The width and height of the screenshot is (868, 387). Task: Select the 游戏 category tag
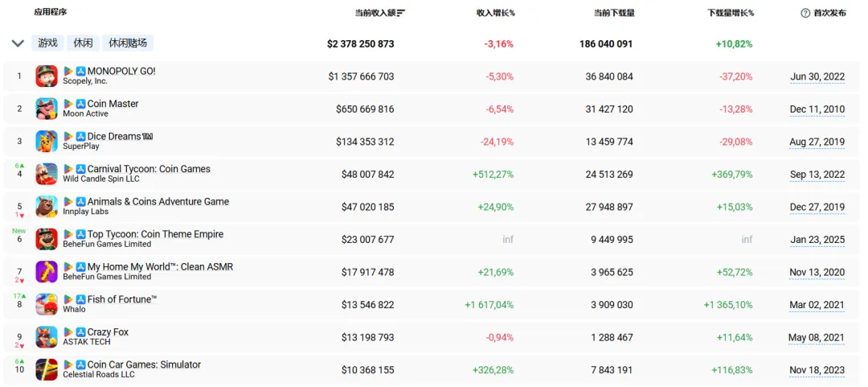tap(47, 43)
